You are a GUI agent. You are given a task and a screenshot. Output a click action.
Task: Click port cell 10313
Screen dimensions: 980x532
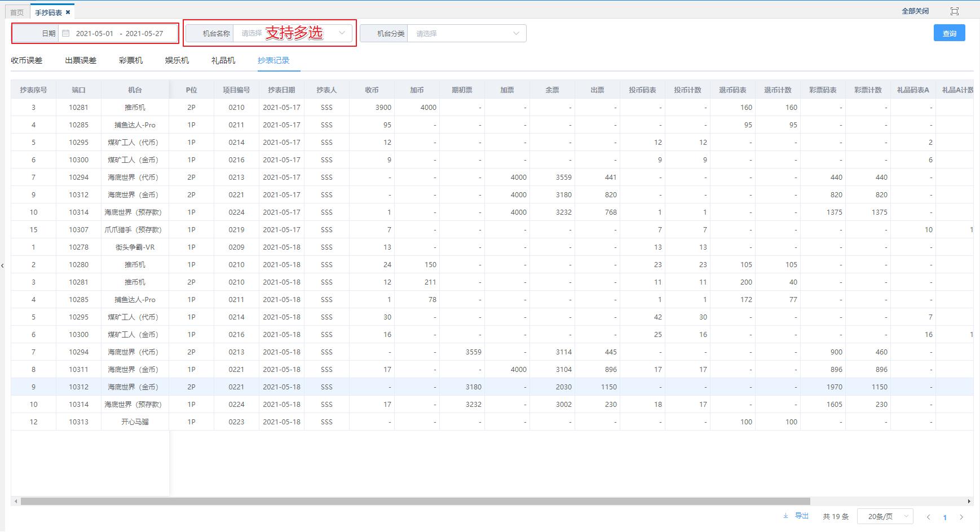[78, 422]
